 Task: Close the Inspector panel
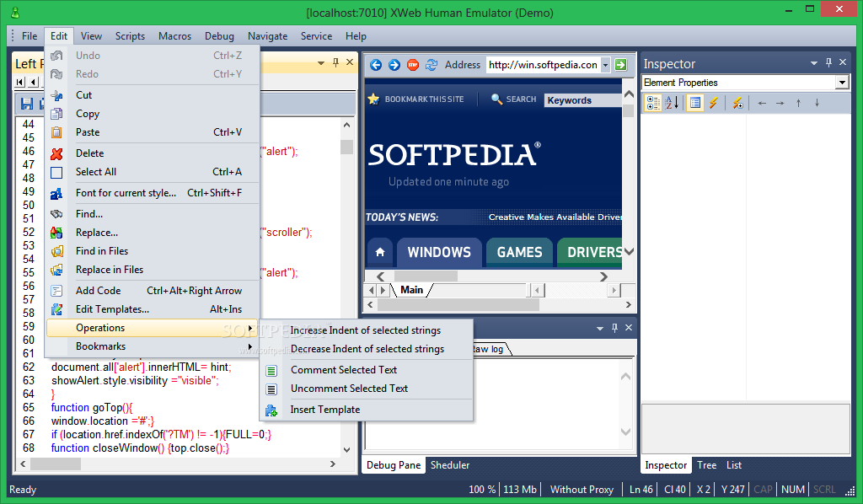[x=843, y=62]
